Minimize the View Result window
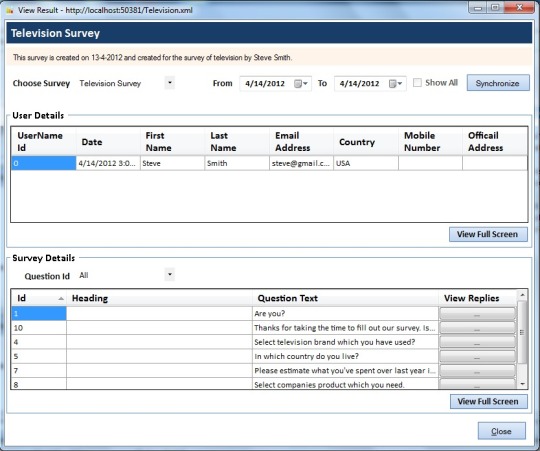The height and width of the screenshot is (451, 540). pyautogui.click(x=478, y=8)
